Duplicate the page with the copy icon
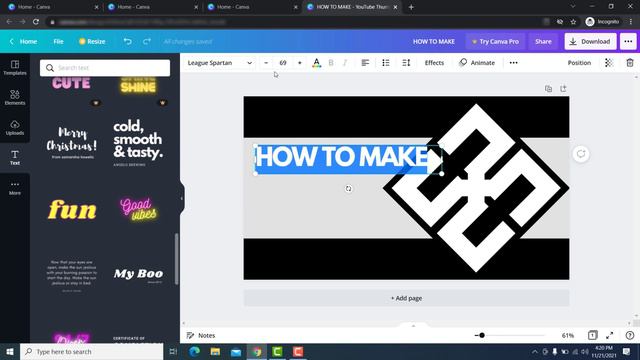This screenshot has height=360, width=640. 548,89
